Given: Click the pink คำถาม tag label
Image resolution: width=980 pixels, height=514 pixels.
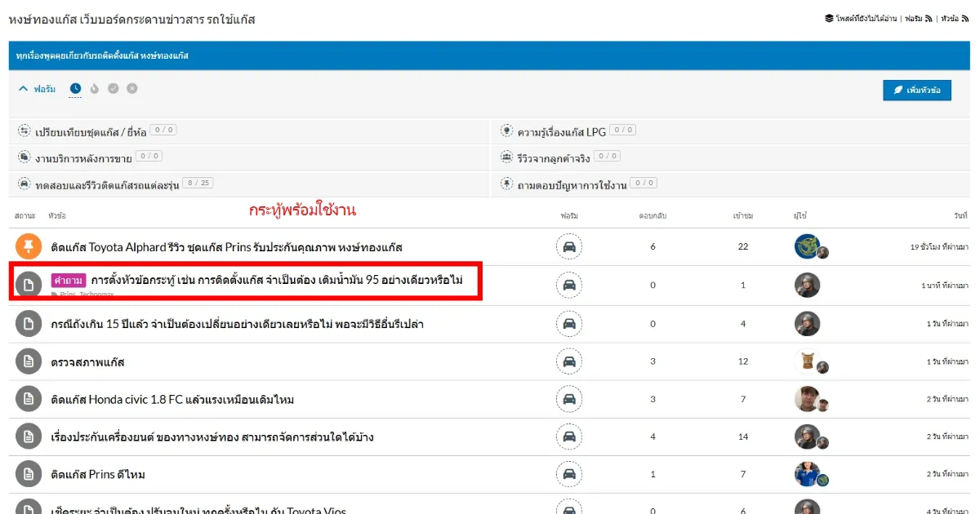Looking at the screenshot, I should [68, 280].
